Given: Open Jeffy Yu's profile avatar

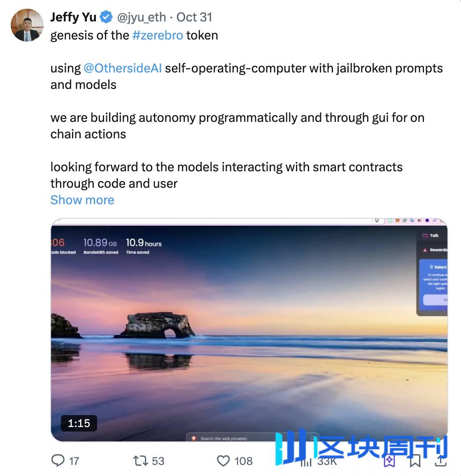Looking at the screenshot, I should [27, 25].
